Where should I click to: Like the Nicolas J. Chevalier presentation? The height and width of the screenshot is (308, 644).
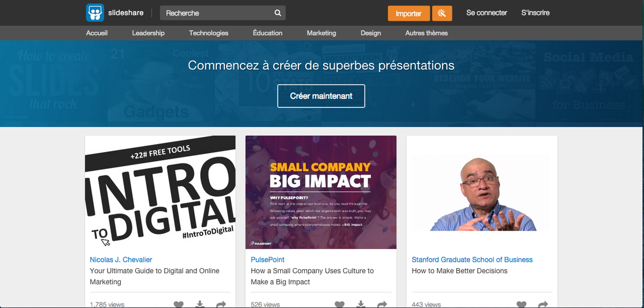coord(179,305)
